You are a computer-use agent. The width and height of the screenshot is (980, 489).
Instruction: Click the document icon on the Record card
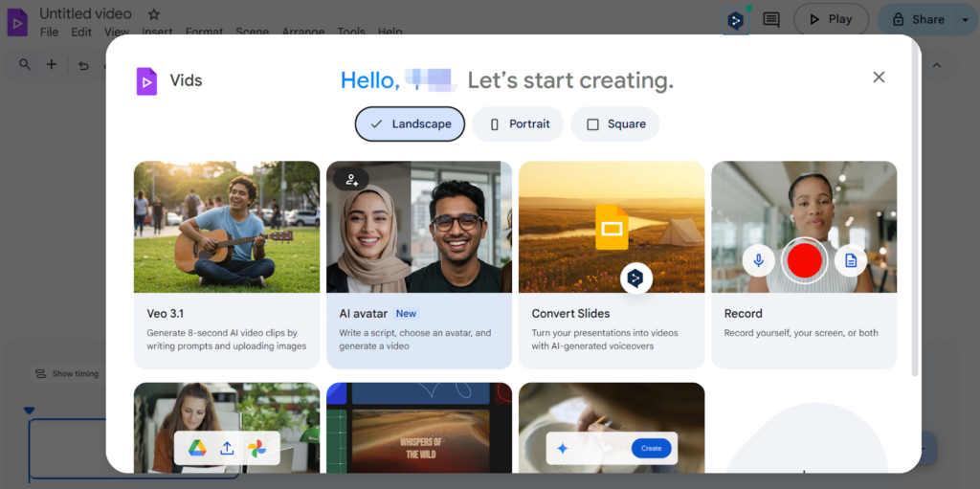pos(850,260)
